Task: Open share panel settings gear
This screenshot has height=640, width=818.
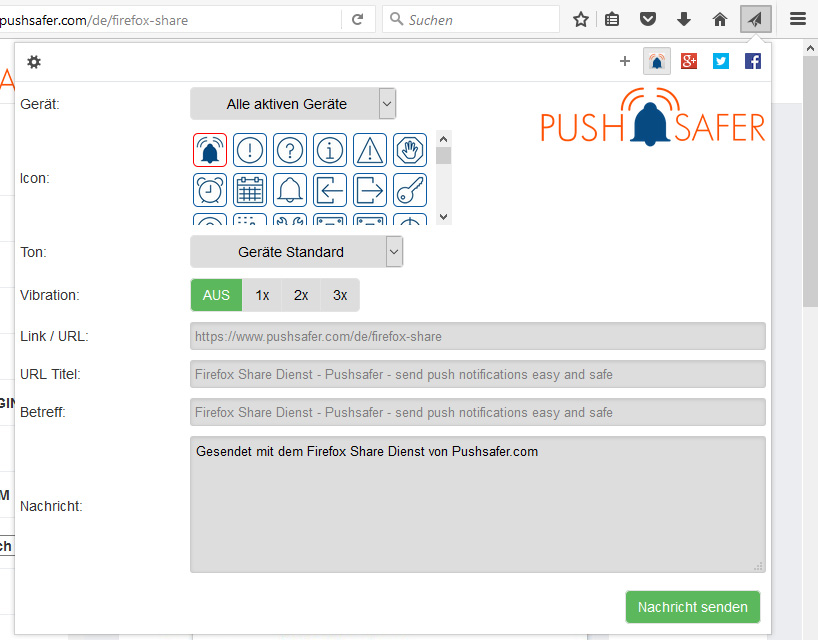Action: pyautogui.click(x=34, y=62)
